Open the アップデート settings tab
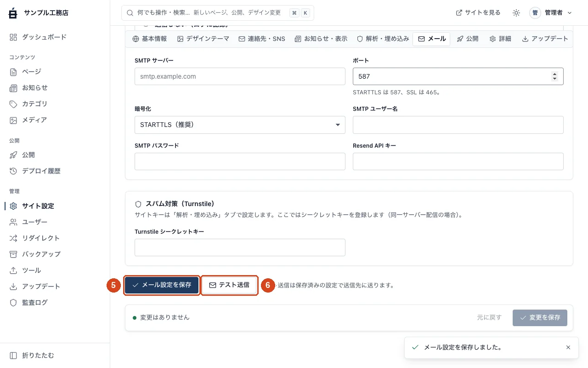588x368 pixels. point(545,39)
